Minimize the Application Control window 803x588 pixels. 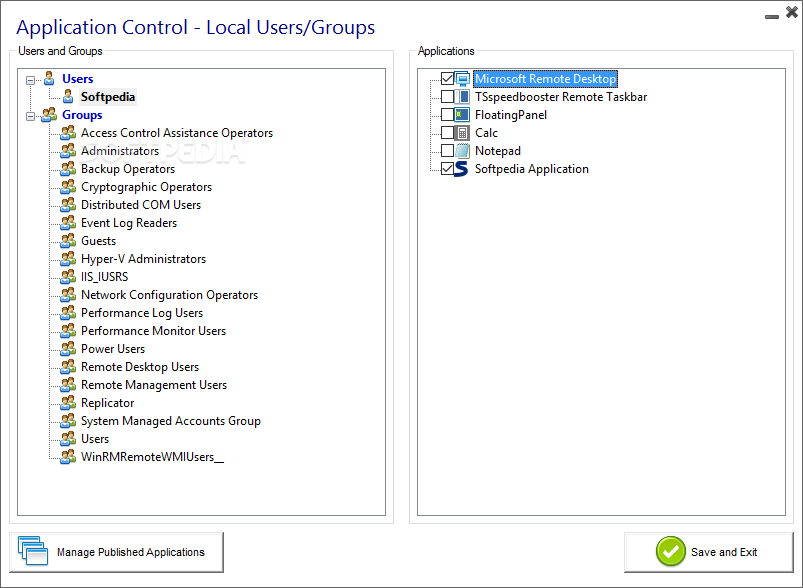point(772,16)
